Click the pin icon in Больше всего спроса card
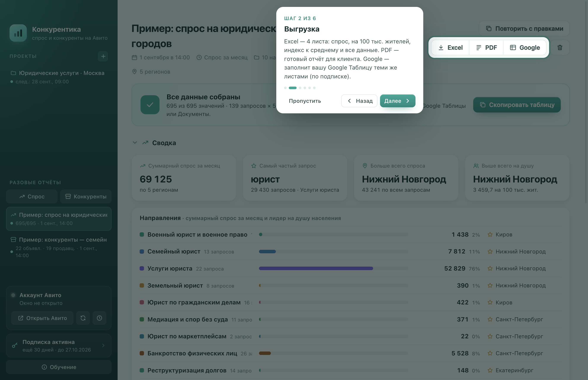The width and height of the screenshot is (588, 380). click(365, 166)
